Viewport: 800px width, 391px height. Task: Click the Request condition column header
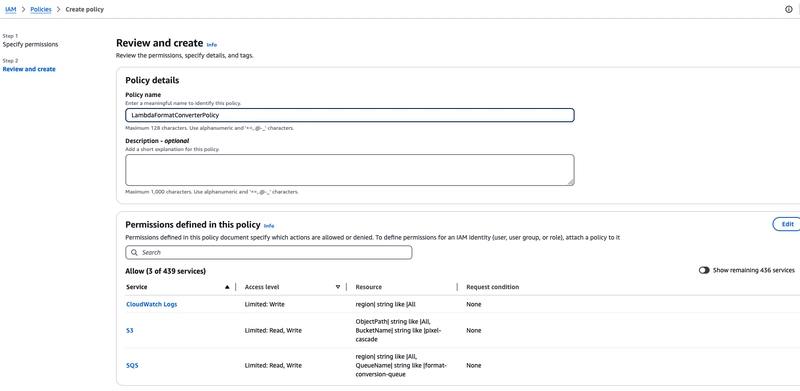[x=492, y=287]
